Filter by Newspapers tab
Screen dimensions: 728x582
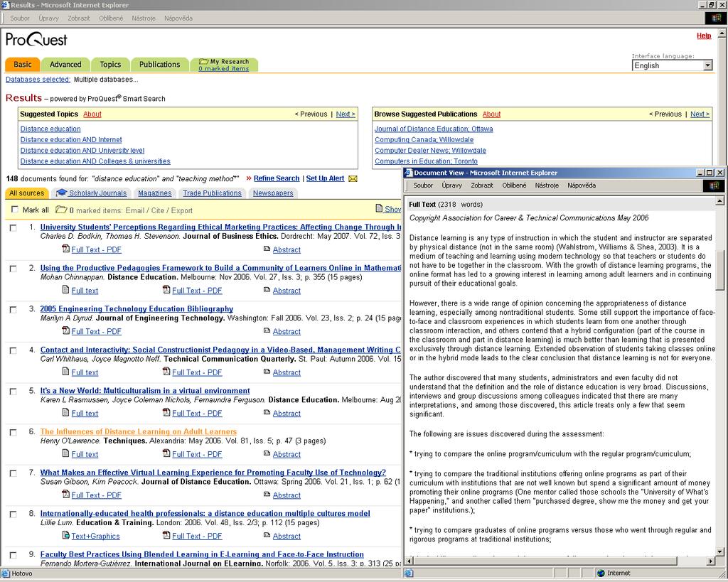273,193
